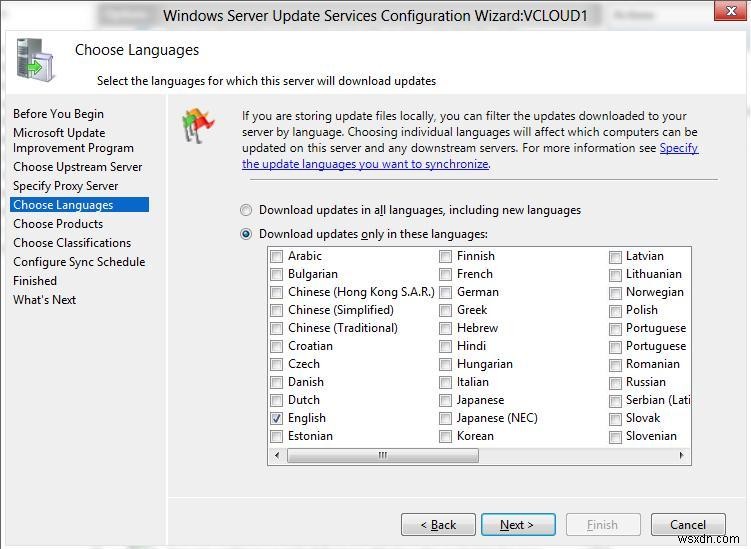Select the Greek language checkbox

click(x=445, y=310)
